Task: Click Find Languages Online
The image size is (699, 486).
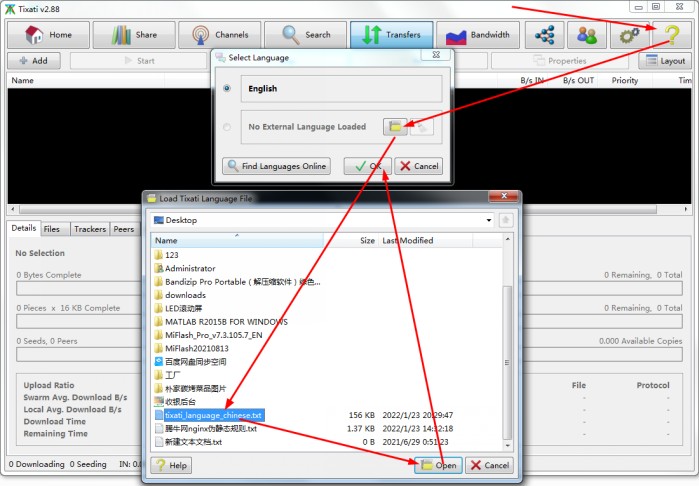Action: point(276,166)
